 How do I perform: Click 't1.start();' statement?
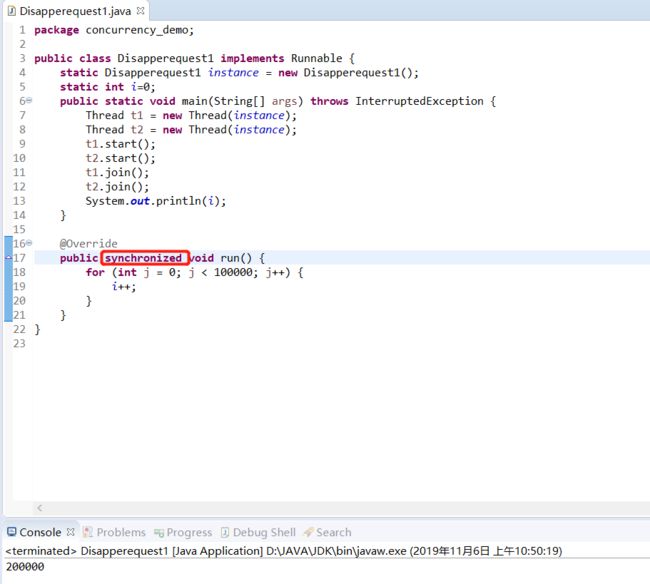coord(120,144)
